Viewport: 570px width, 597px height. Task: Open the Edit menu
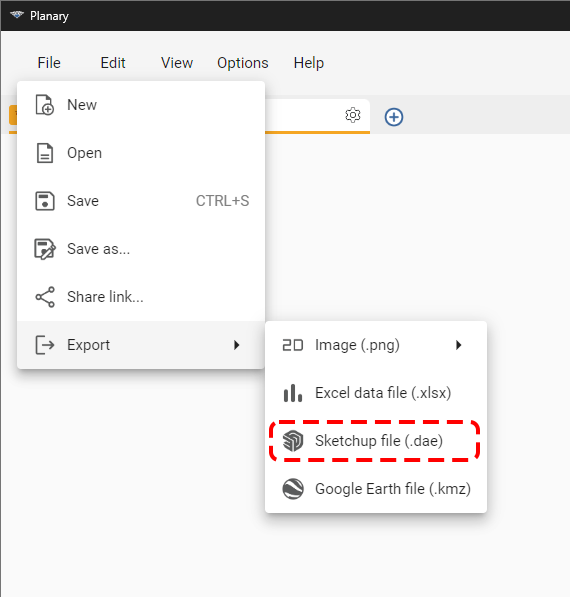point(113,63)
